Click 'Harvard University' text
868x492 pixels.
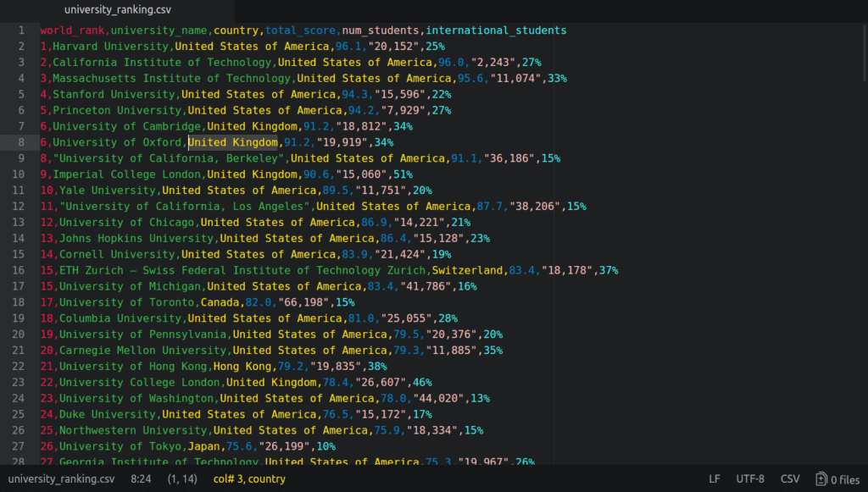110,47
